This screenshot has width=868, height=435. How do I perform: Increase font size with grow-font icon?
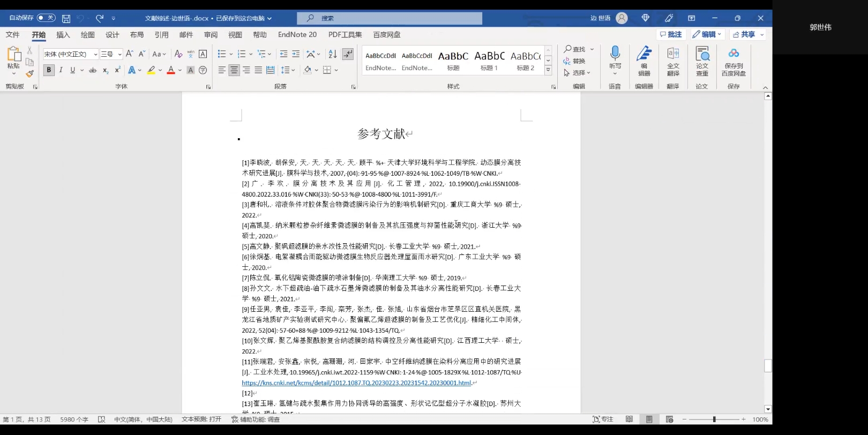coord(129,54)
